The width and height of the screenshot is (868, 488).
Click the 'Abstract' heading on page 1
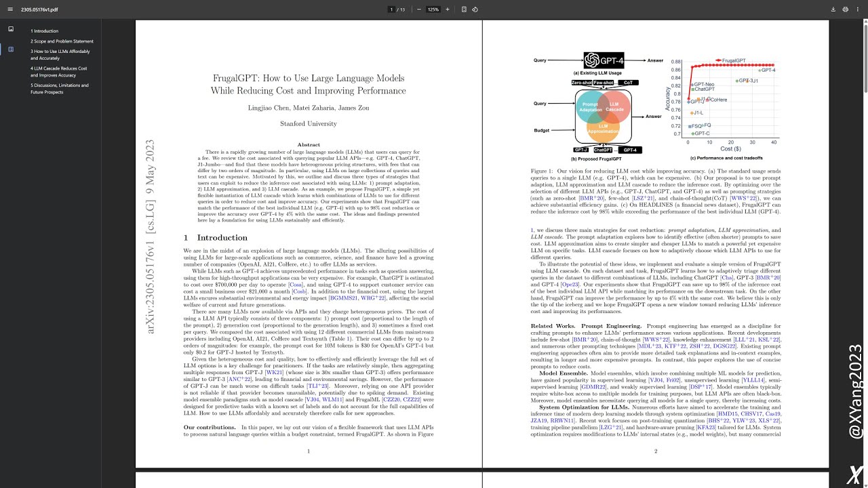(309, 144)
